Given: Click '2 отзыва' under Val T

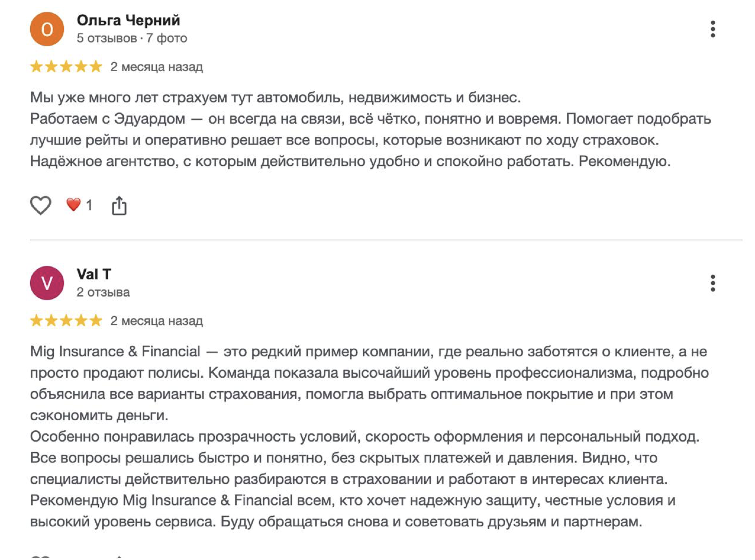Looking at the screenshot, I should [103, 292].
